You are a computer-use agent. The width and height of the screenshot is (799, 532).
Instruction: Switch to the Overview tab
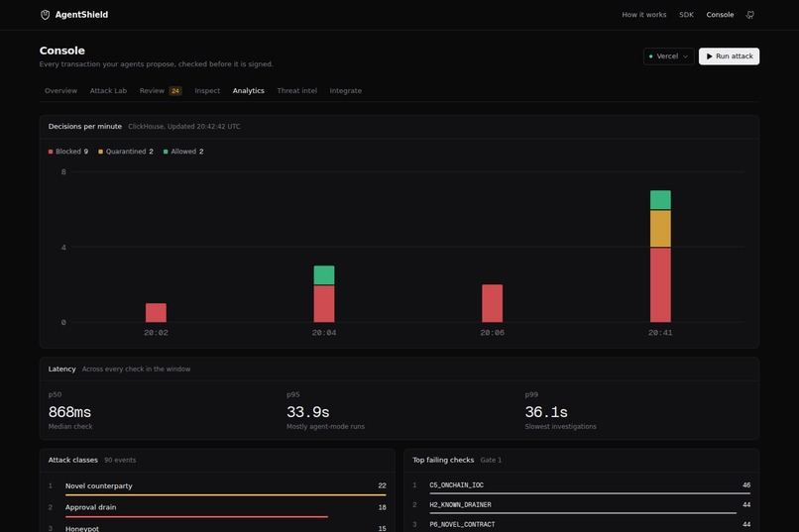tap(60, 90)
